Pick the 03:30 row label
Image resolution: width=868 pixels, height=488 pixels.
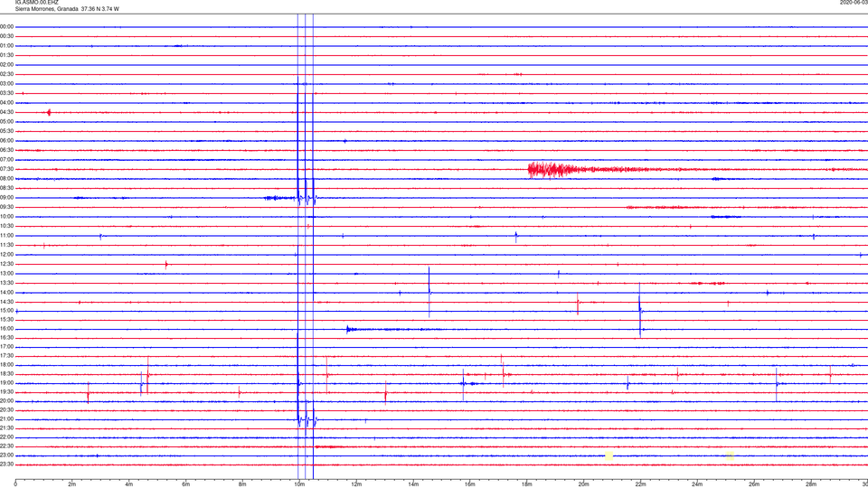point(7,93)
